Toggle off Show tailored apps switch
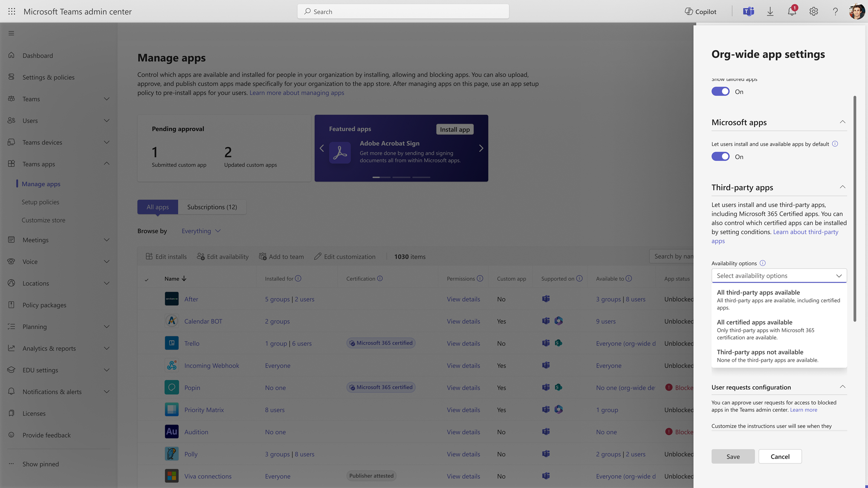 click(720, 91)
